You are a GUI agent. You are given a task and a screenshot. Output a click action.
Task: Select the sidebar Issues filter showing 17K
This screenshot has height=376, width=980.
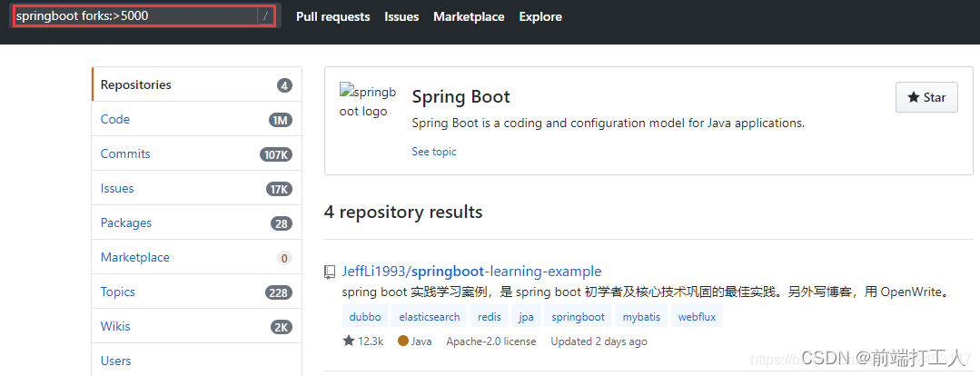(197, 188)
